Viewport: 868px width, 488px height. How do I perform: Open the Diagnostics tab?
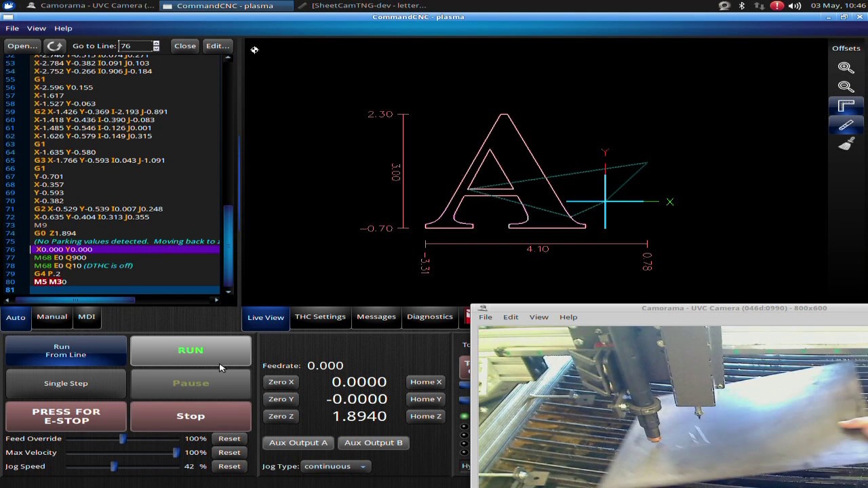click(x=430, y=317)
